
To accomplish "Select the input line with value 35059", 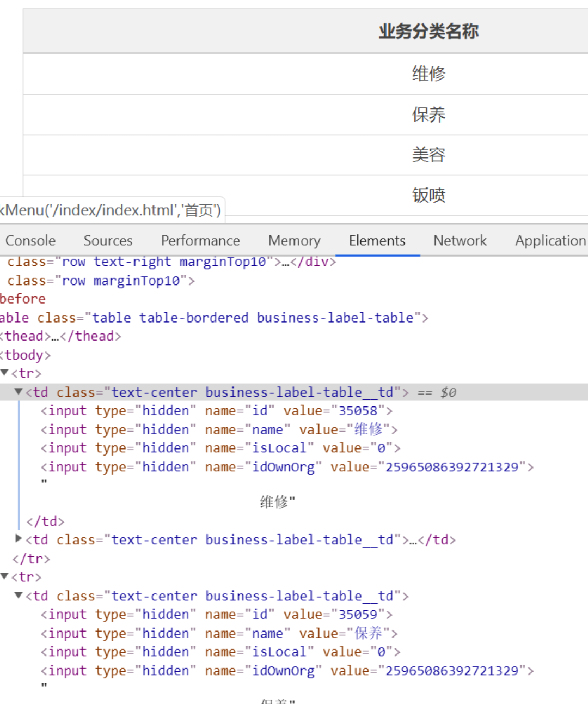I will [216, 614].
